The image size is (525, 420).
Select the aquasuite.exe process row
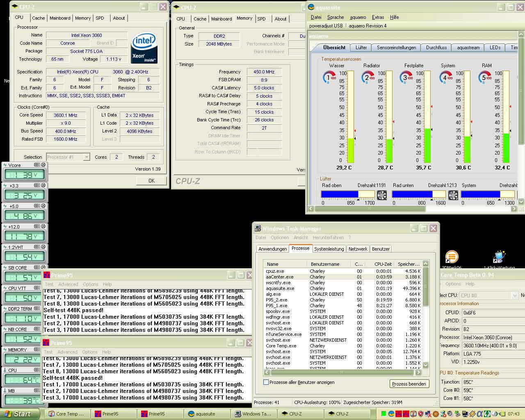coord(343,288)
